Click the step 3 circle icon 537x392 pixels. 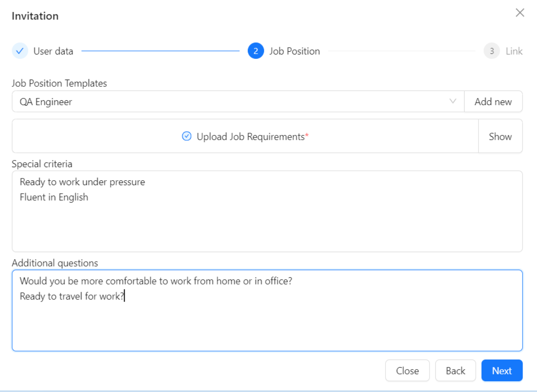click(x=492, y=51)
